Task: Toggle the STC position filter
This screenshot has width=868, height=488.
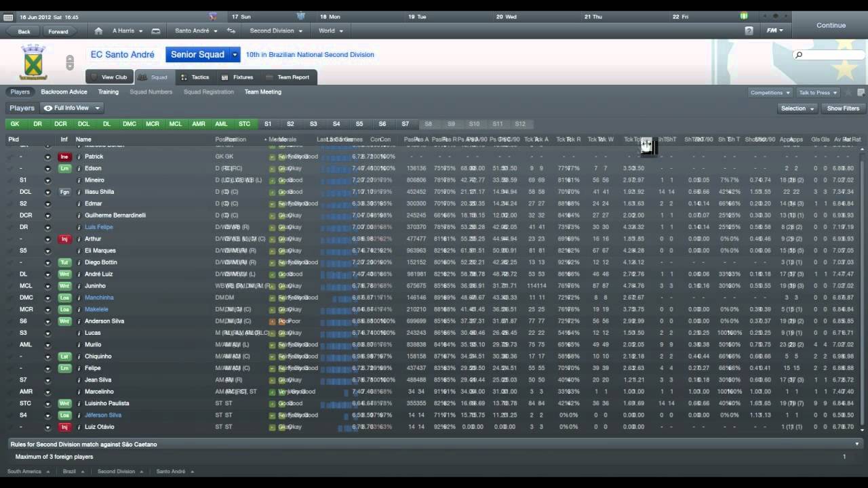Action: coord(244,124)
